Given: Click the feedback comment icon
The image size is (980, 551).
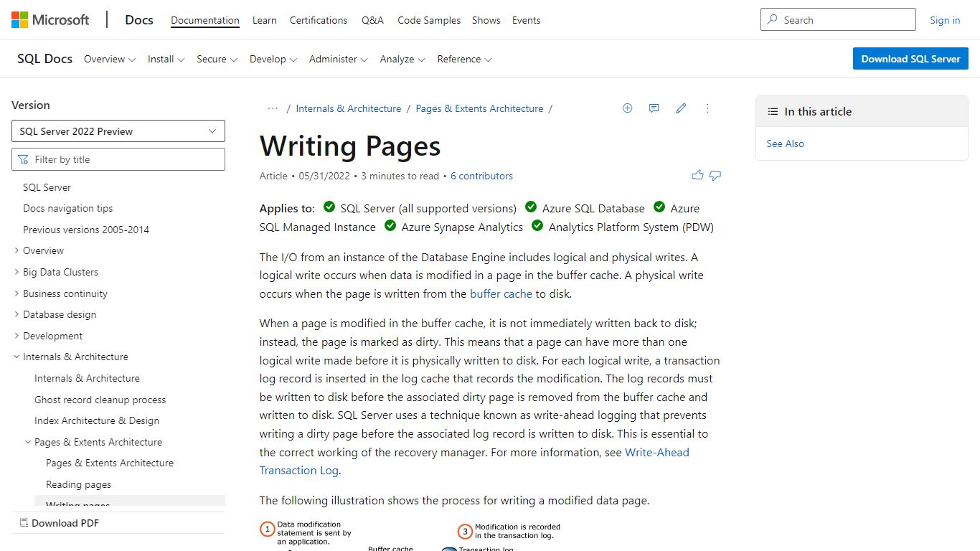Looking at the screenshot, I should coord(654,108).
